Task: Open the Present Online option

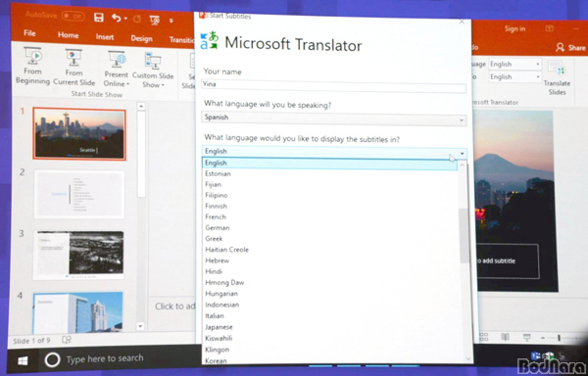Action: coord(117,70)
